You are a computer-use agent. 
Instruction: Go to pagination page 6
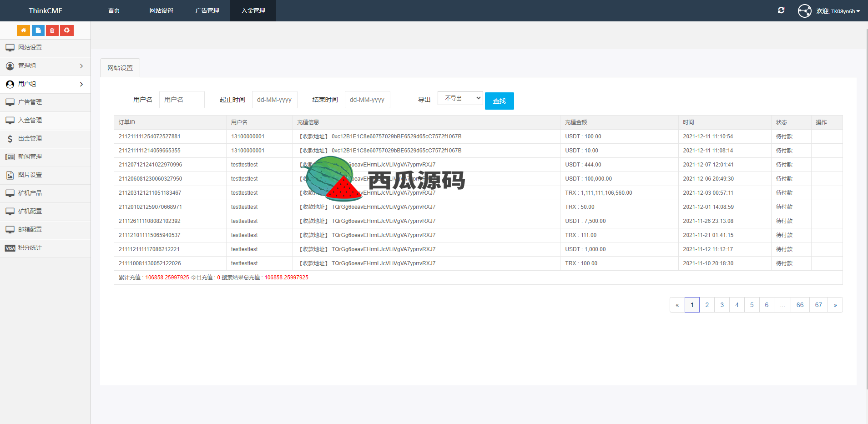767,305
